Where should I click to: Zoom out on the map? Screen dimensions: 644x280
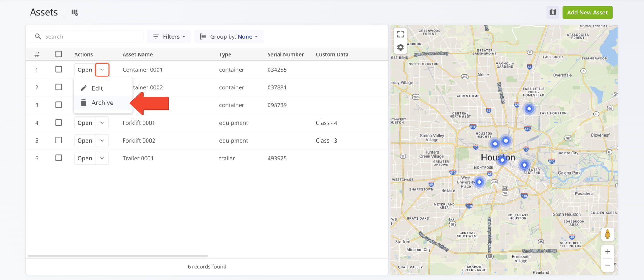pyautogui.click(x=608, y=265)
